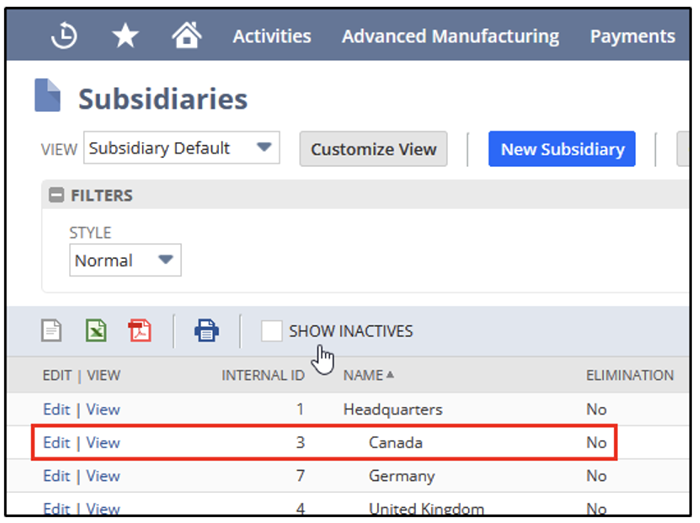Open the Activities menu
This screenshot has height=523, width=700.
point(271,36)
